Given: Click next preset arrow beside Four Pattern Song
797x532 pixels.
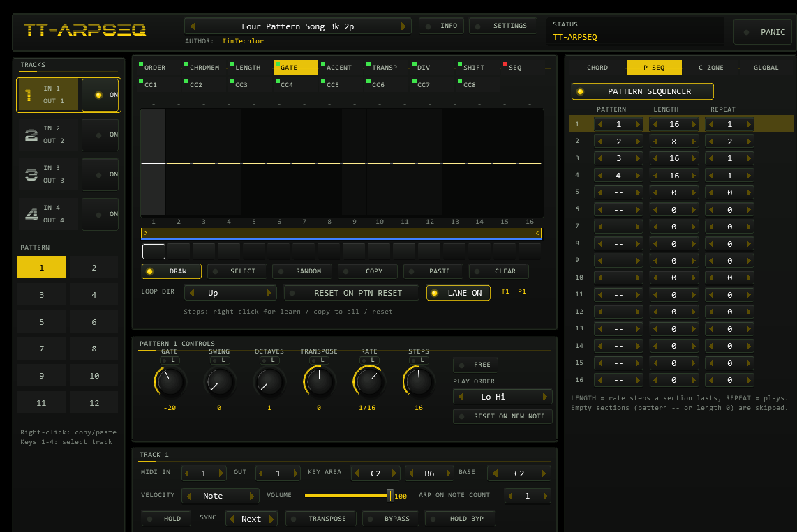Looking at the screenshot, I should [403, 26].
